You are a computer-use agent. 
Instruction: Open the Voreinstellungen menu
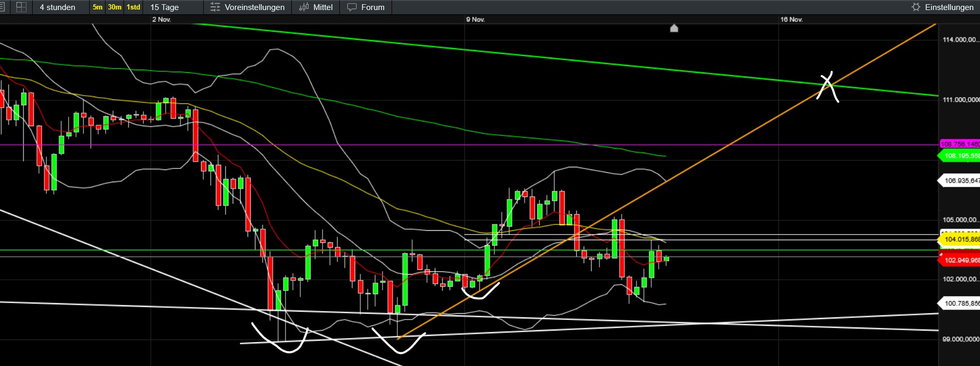[254, 7]
